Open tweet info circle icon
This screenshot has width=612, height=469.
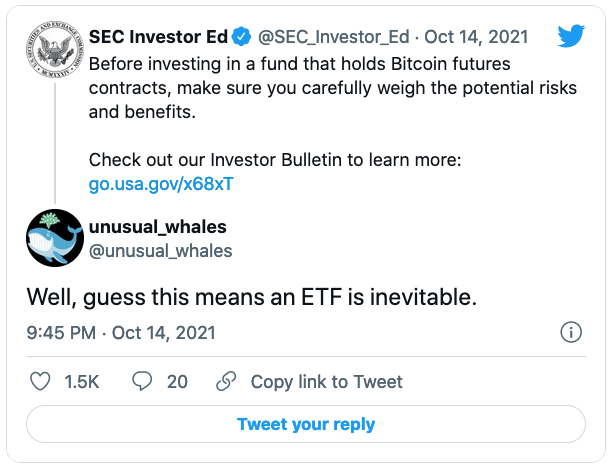pos(570,332)
